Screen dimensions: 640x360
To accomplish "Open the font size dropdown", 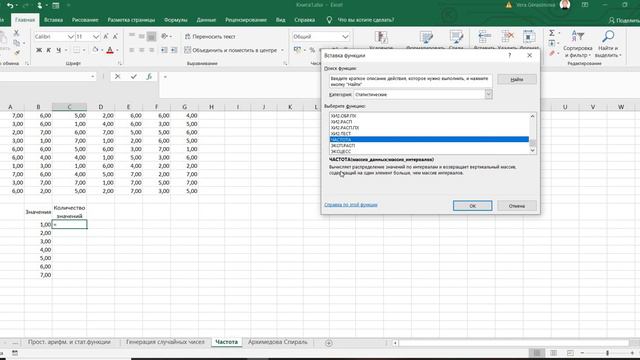I will tap(96, 37).
